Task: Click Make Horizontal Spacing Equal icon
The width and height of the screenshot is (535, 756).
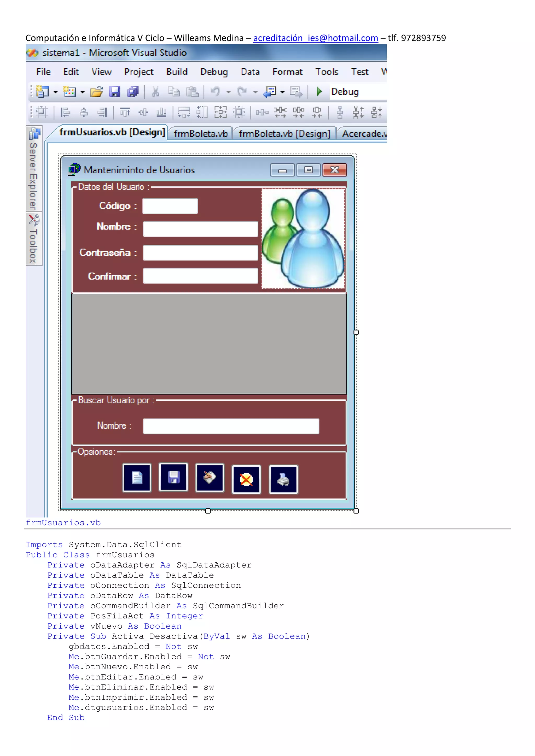Action: point(262,112)
